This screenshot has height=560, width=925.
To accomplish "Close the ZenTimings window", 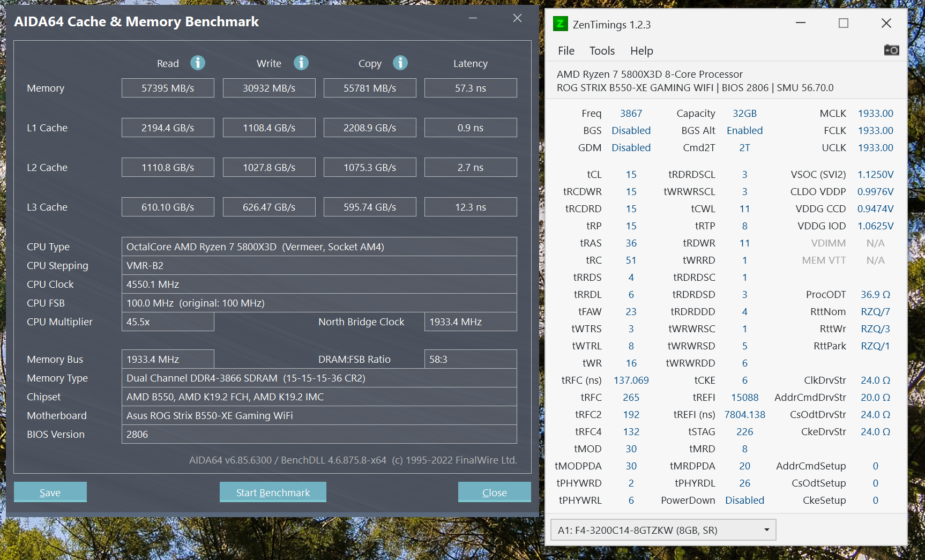I will coord(886,23).
